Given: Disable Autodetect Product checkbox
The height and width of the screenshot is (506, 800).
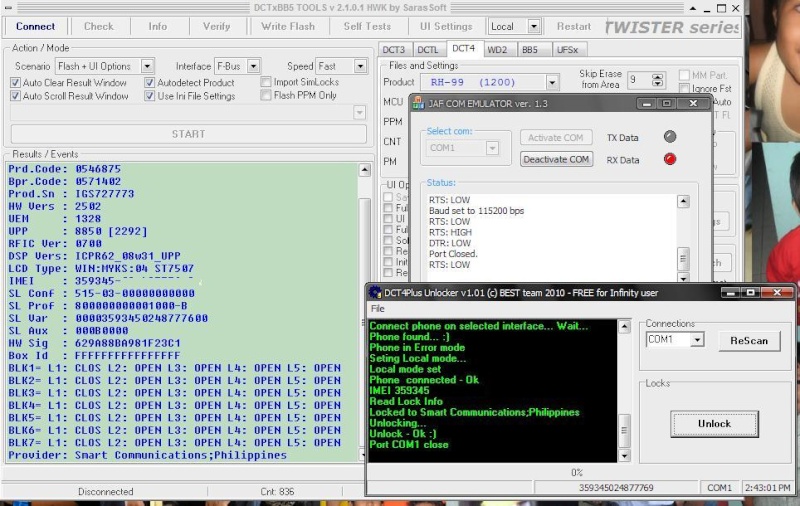Looking at the screenshot, I should coord(149,82).
